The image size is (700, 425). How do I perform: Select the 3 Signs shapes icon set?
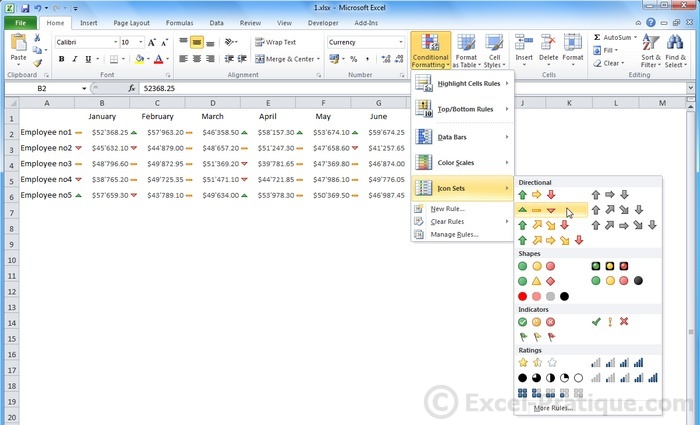pos(537,281)
